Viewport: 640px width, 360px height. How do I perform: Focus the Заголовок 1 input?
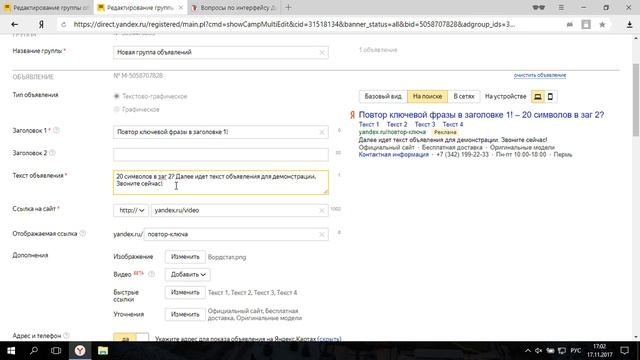pos(220,132)
